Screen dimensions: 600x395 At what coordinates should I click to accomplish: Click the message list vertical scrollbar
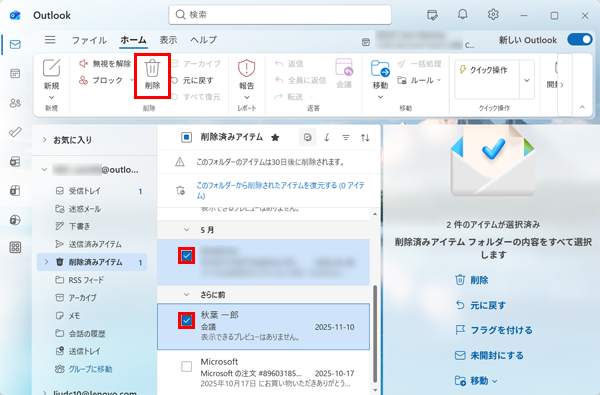[x=375, y=333]
